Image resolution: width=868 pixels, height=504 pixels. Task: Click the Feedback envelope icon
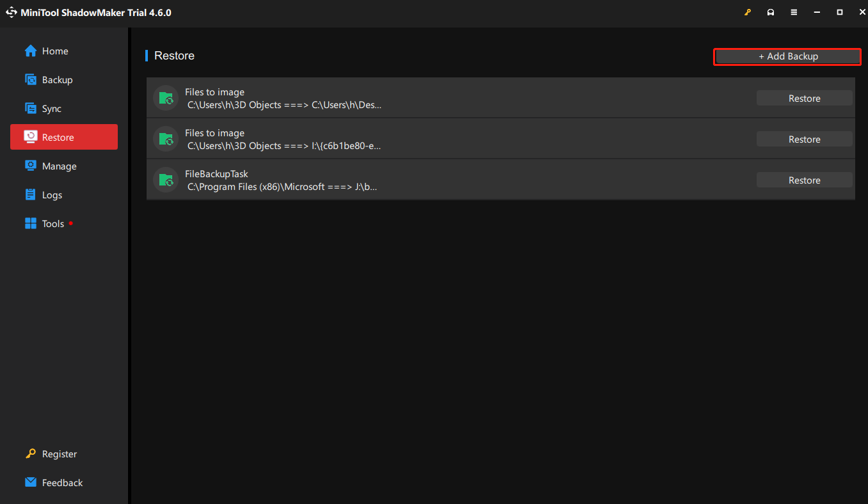click(x=31, y=483)
